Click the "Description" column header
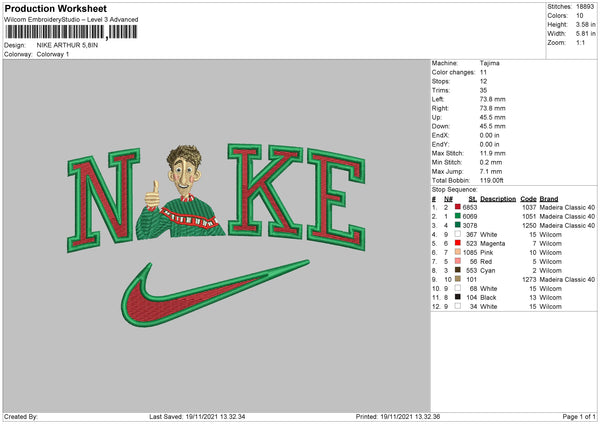The width and height of the screenshot is (600, 424). [x=498, y=199]
